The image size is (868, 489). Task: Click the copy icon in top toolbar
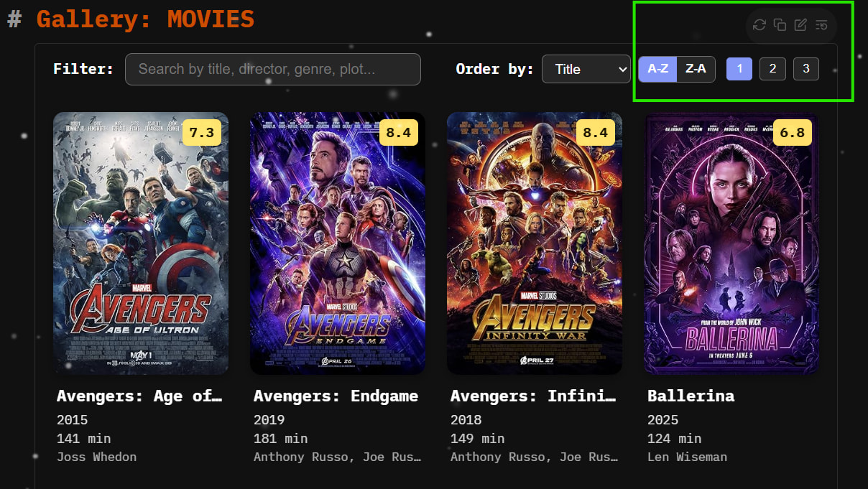780,25
